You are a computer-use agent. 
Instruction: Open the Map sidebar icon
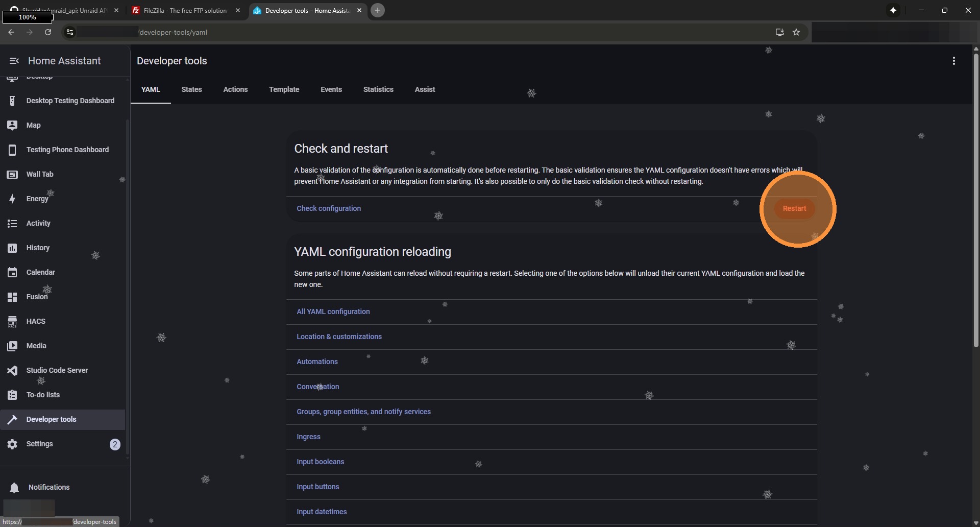(x=12, y=125)
